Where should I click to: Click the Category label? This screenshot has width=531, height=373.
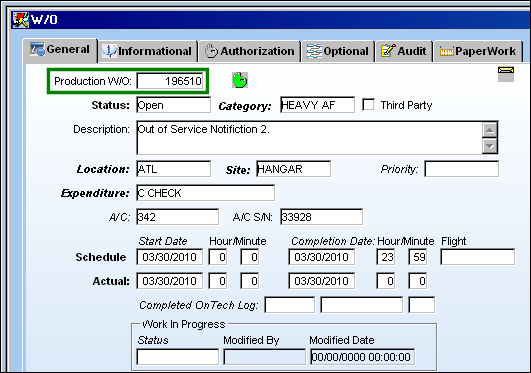click(x=245, y=106)
